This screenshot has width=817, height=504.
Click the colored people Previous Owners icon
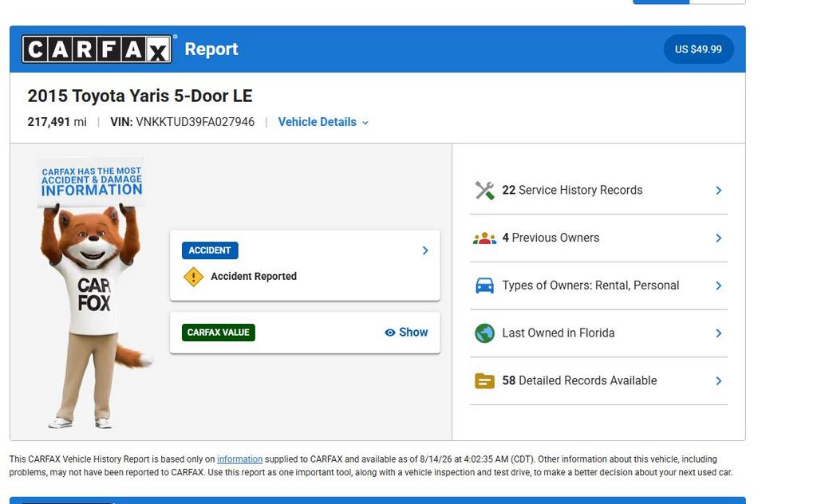click(x=484, y=238)
